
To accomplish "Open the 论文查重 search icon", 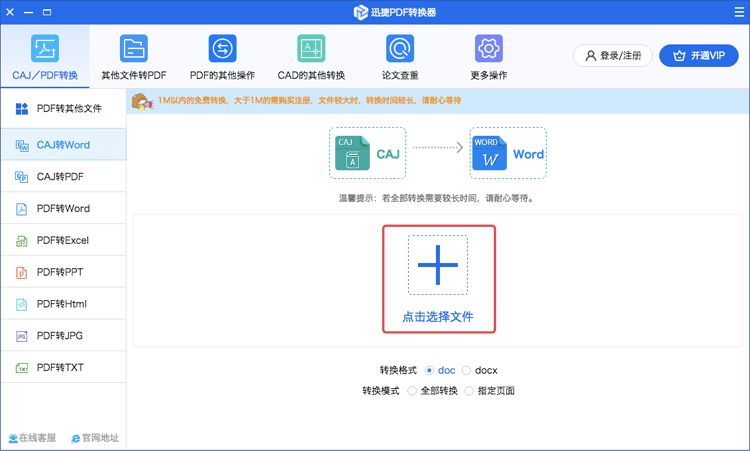I will click(400, 48).
